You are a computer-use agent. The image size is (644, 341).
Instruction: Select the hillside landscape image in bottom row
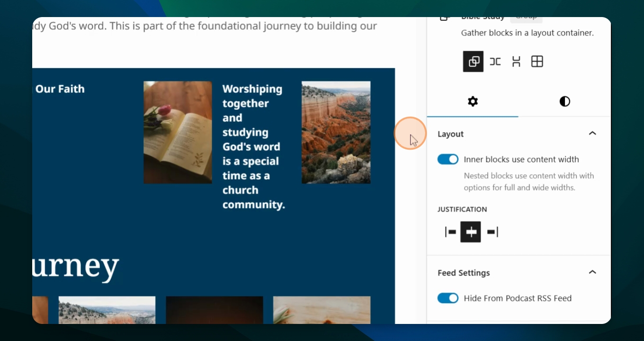107,310
